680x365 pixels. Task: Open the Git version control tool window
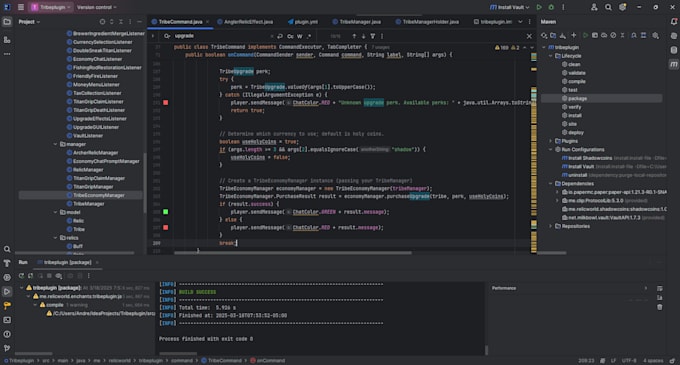[7, 348]
